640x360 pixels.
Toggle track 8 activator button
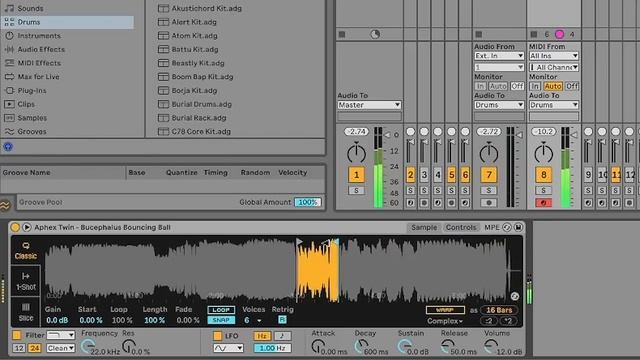543,175
